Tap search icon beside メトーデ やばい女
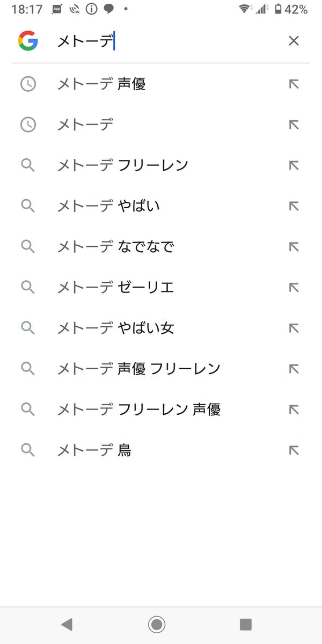Viewport: 322px width, 644px height. coord(28,328)
